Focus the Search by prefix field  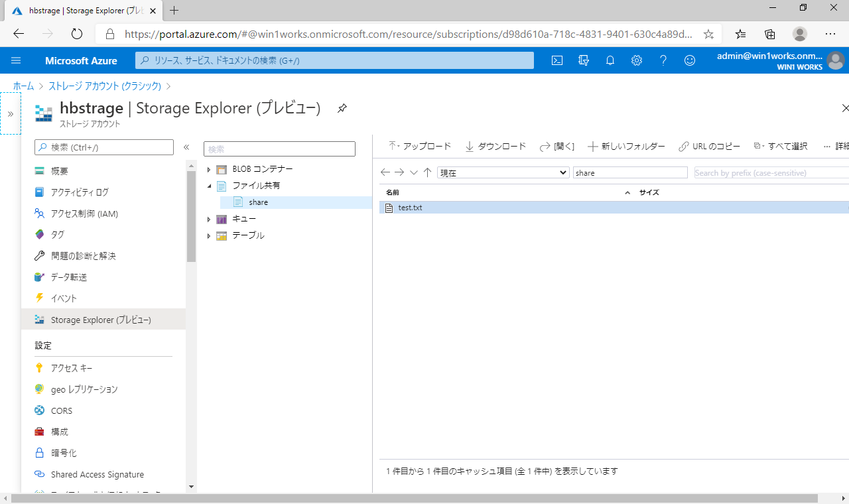tap(771, 172)
